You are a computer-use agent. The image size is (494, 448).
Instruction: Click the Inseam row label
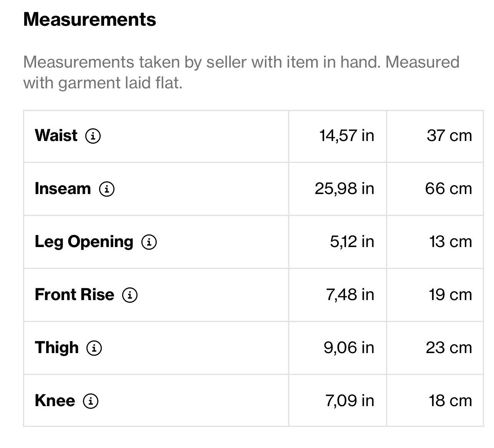coord(63,189)
